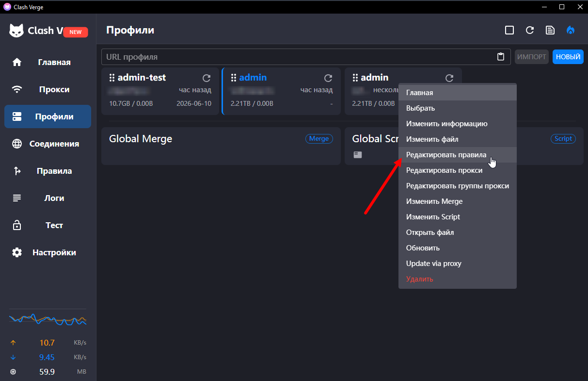Open the Соединения page

[x=48, y=144]
